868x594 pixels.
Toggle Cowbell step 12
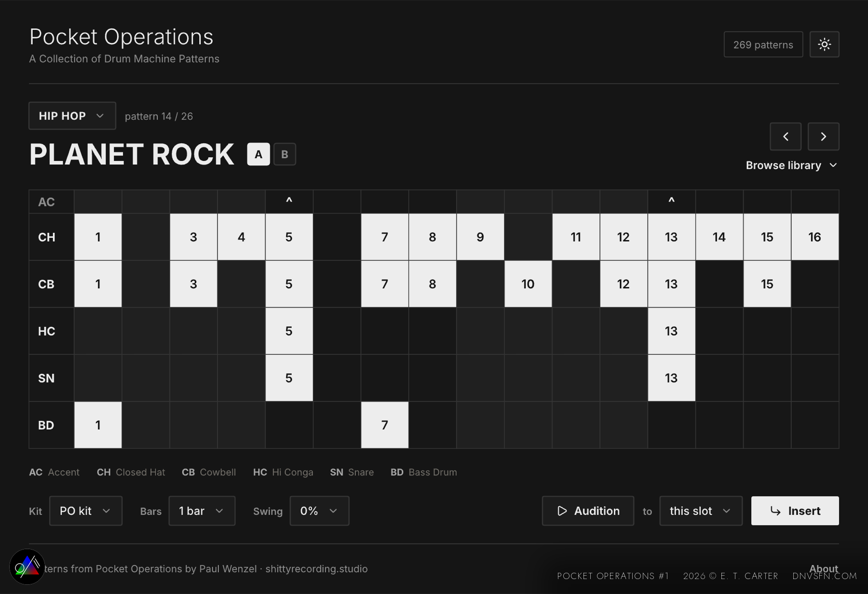tap(624, 284)
